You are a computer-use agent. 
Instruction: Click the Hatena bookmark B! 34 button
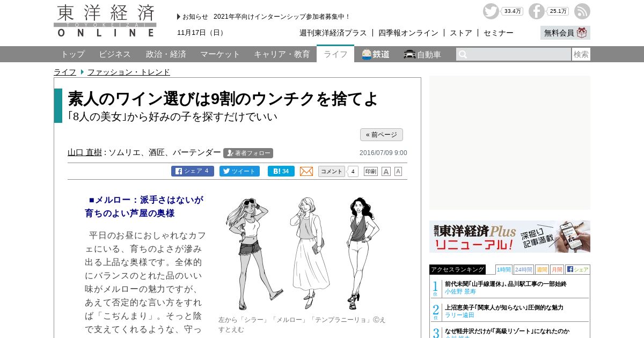(281, 171)
